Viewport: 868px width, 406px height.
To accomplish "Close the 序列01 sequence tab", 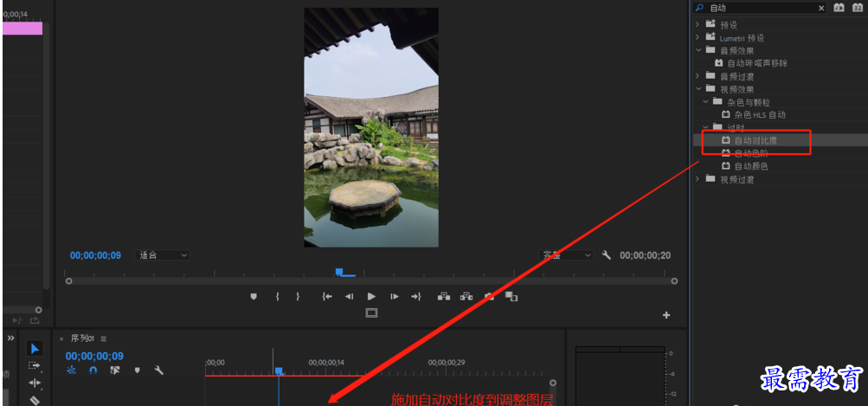I will [61, 338].
